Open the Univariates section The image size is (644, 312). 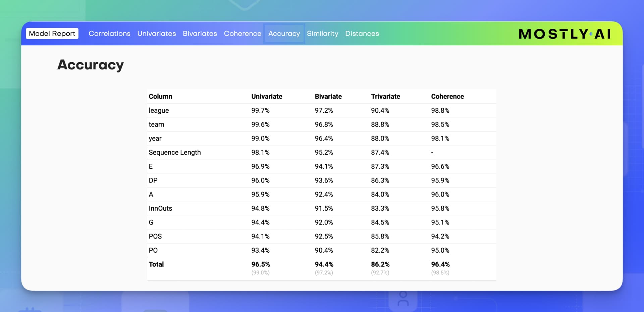coord(157,34)
